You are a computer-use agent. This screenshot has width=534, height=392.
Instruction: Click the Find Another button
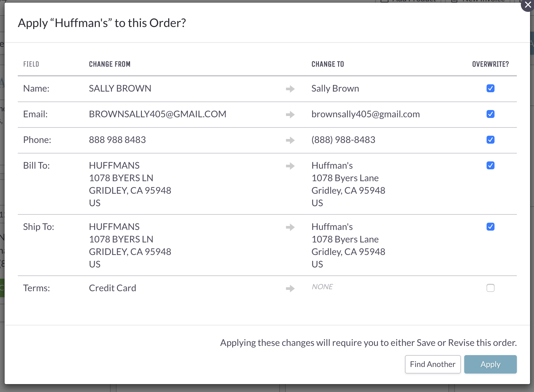433,364
